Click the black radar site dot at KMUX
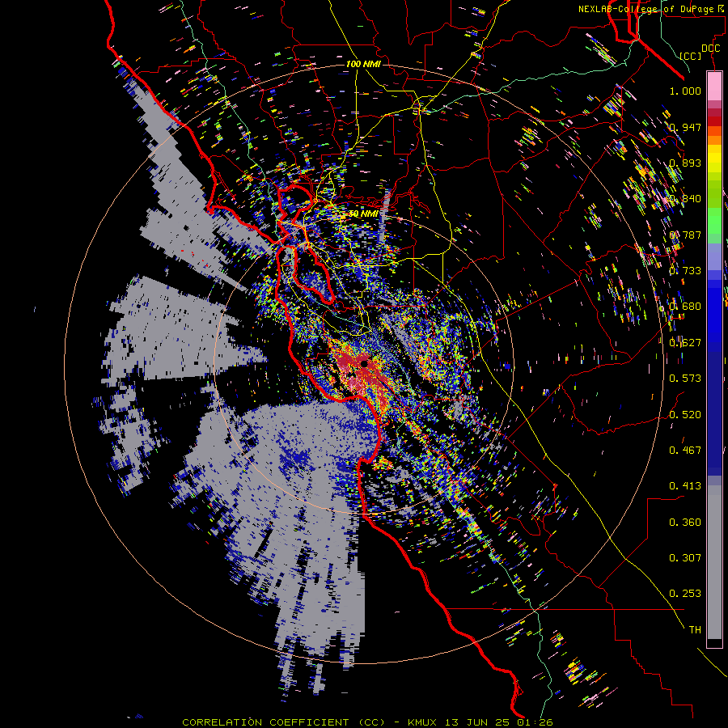This screenshot has height=728, width=728. click(x=365, y=363)
